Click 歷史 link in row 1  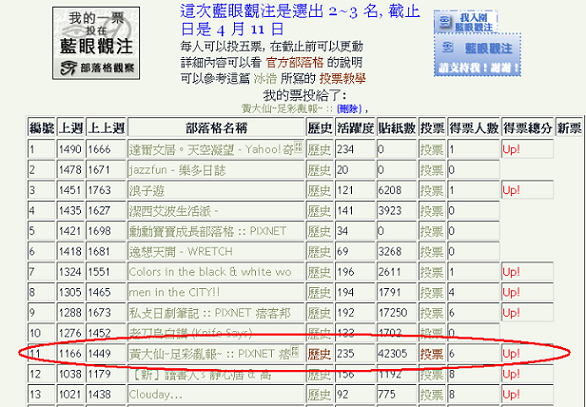pos(320,149)
